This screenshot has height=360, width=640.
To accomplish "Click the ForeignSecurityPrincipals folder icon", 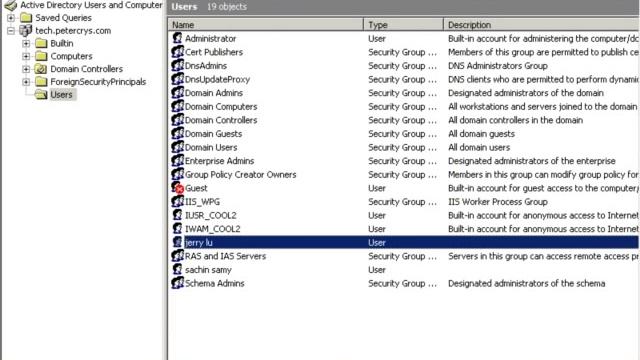I will [41, 82].
